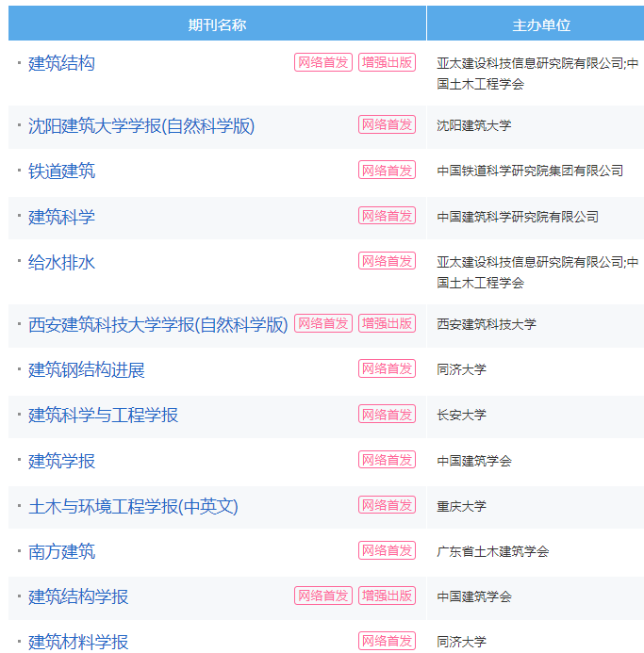The image size is (644, 653).
Task: Select sponsor text 广东省土木建筑学会
Action: click(493, 551)
